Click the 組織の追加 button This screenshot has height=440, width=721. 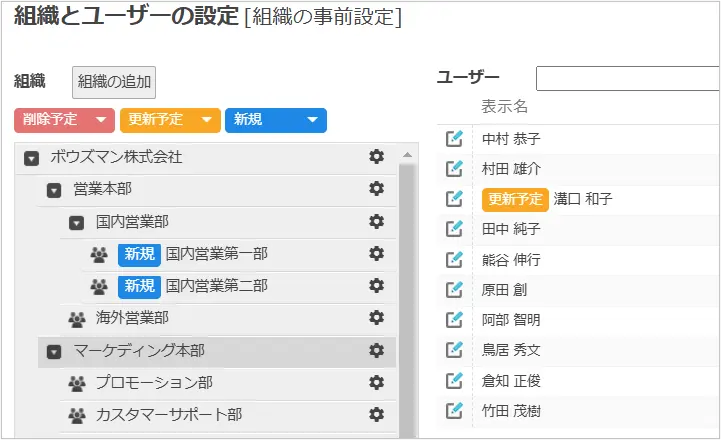114,82
